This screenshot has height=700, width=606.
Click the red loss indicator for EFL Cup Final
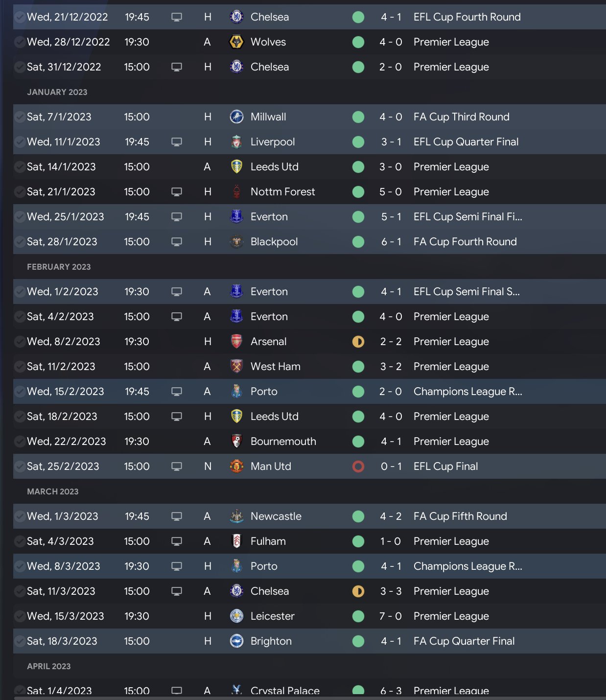[358, 467]
